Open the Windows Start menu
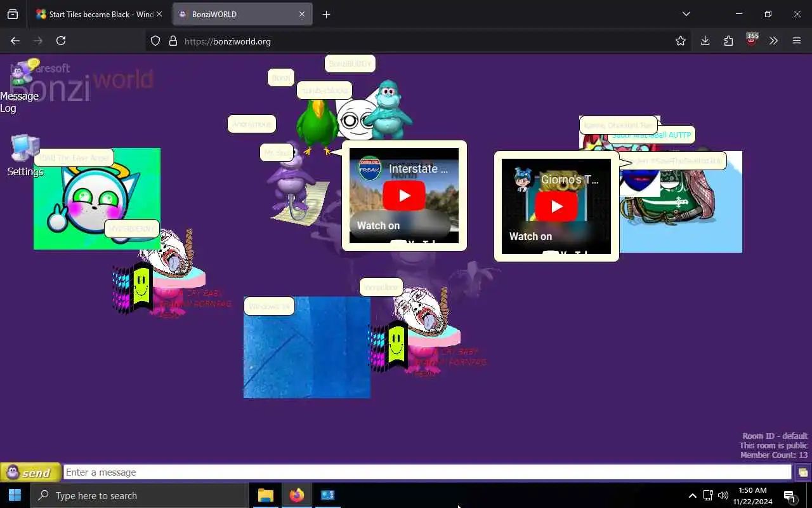Image resolution: width=812 pixels, height=508 pixels. coord(15,495)
